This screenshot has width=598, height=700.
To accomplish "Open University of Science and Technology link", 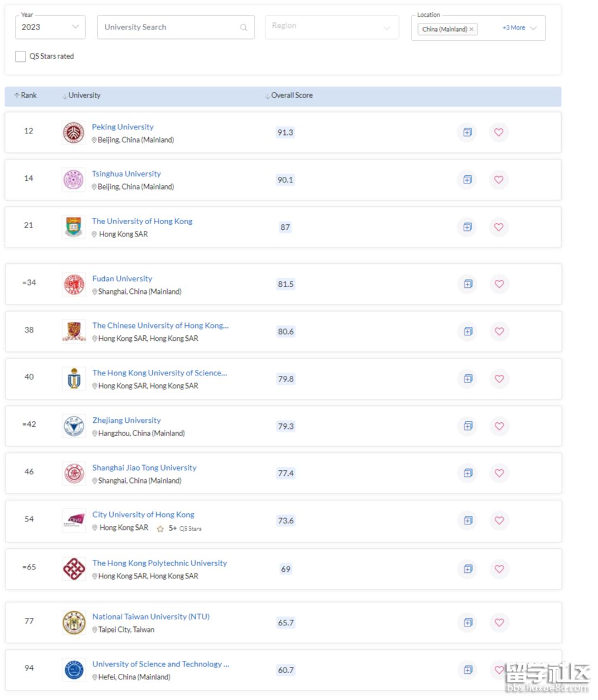I will pyautogui.click(x=161, y=664).
